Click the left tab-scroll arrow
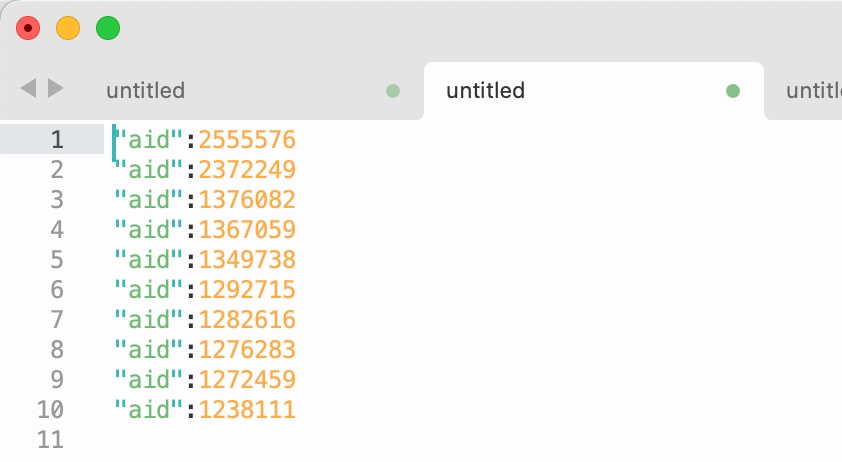This screenshot has width=842, height=462. pyautogui.click(x=28, y=89)
